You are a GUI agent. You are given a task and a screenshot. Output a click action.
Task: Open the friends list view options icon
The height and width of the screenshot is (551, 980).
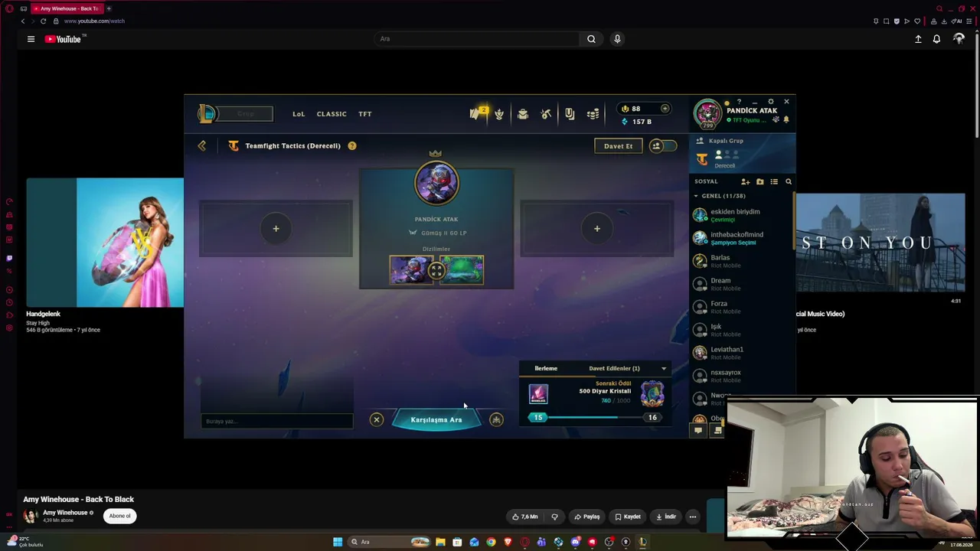(774, 181)
